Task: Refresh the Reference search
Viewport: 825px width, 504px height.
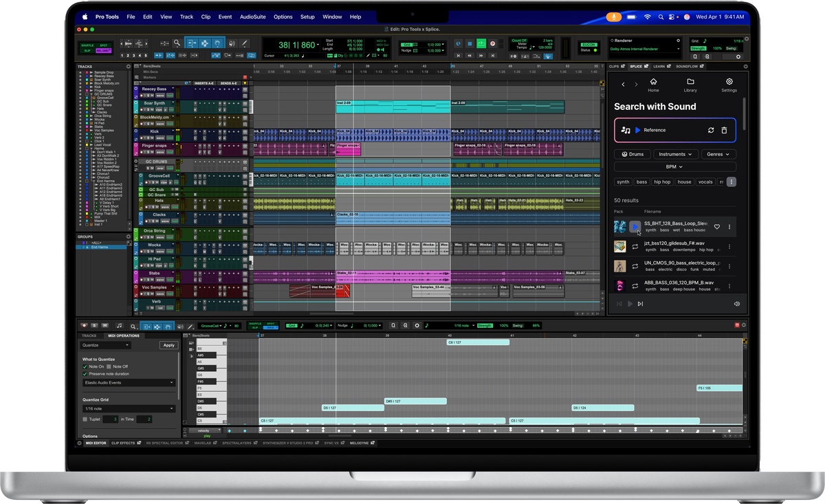Action: click(x=711, y=130)
